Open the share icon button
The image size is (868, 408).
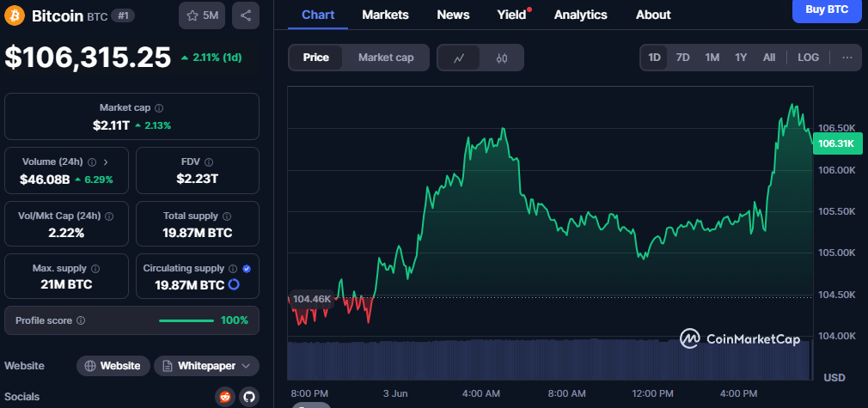246,15
